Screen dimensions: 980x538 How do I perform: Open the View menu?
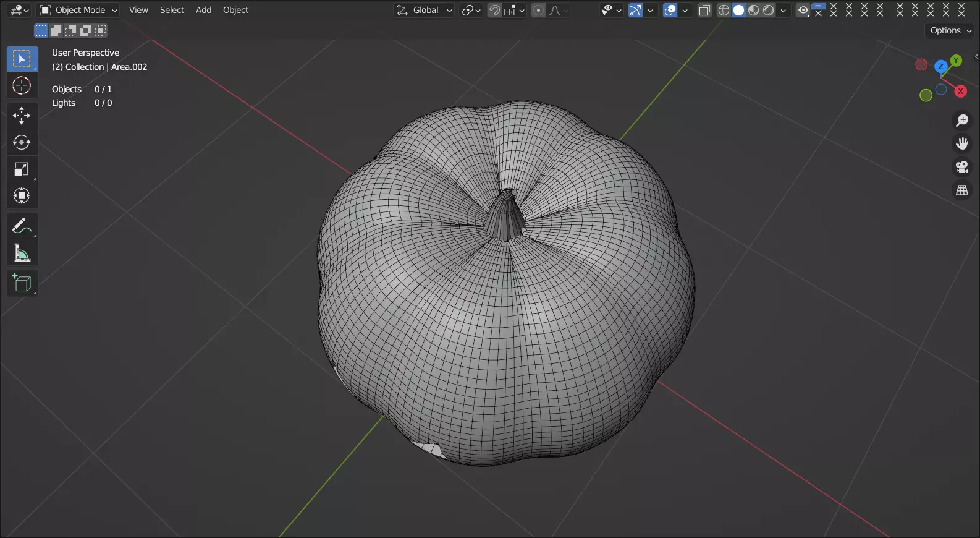point(138,10)
